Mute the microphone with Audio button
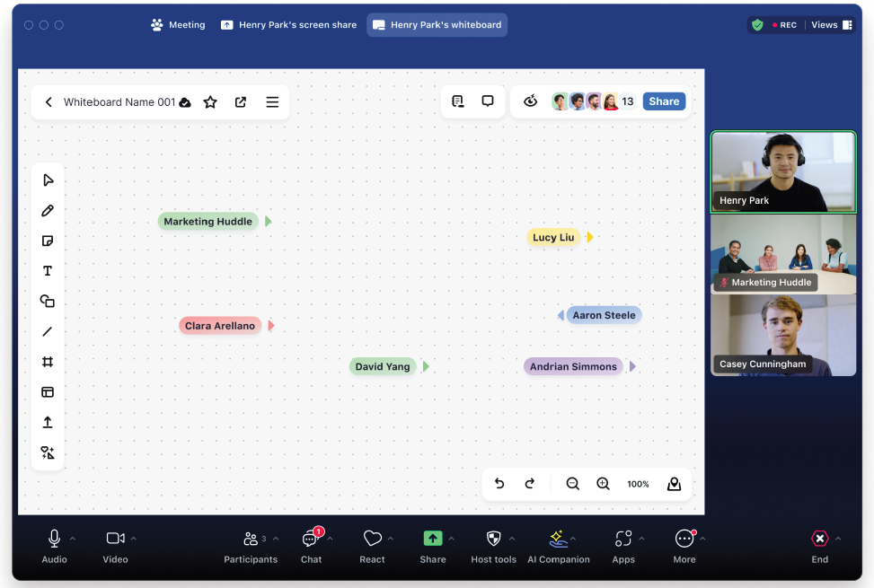Screen dimensions: 874x588 tap(54, 544)
